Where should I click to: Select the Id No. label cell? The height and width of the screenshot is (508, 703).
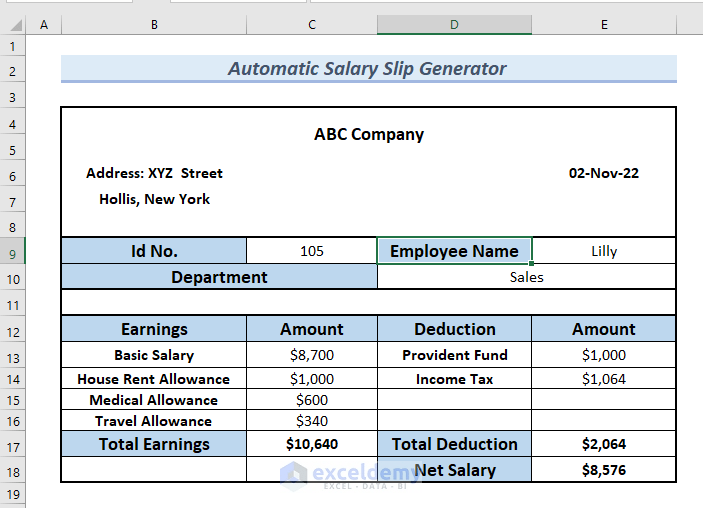coord(154,251)
